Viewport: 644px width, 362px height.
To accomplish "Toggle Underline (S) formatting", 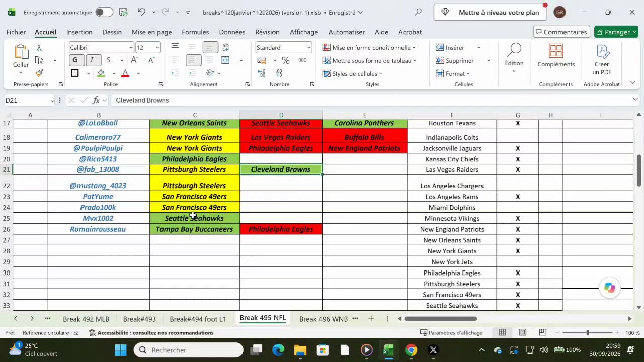I will pos(108,60).
